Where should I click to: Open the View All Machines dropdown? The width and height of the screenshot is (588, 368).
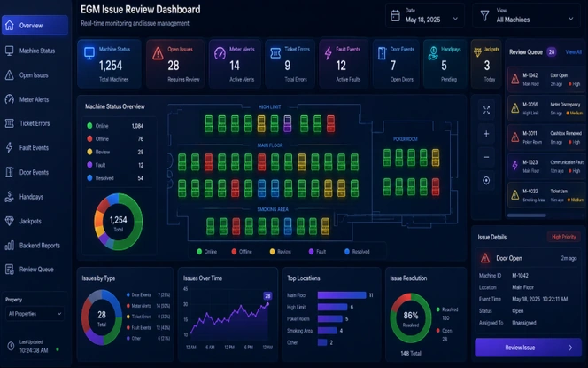point(528,16)
